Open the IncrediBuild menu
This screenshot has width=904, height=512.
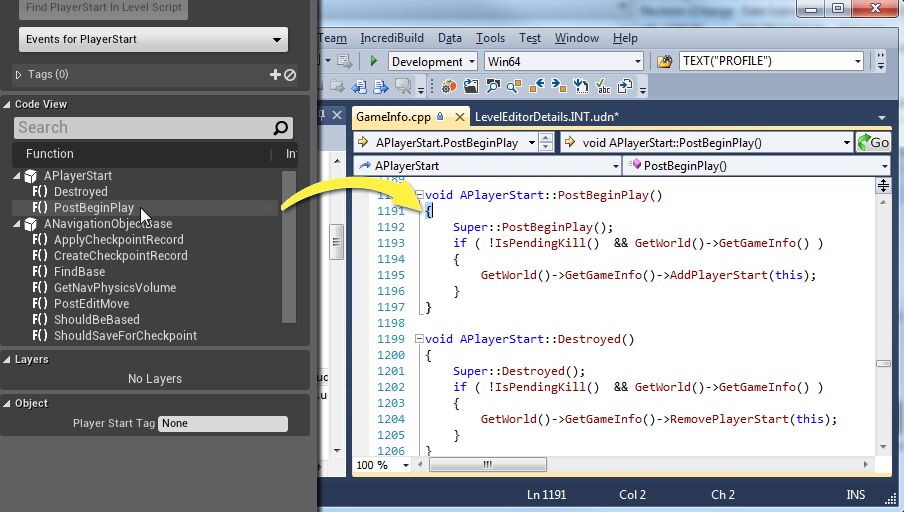pos(392,38)
